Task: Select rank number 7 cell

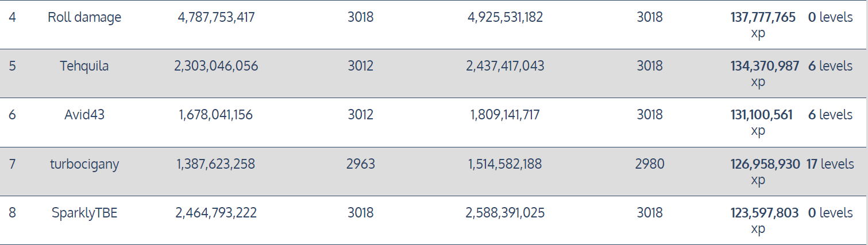Action: pyautogui.click(x=12, y=164)
